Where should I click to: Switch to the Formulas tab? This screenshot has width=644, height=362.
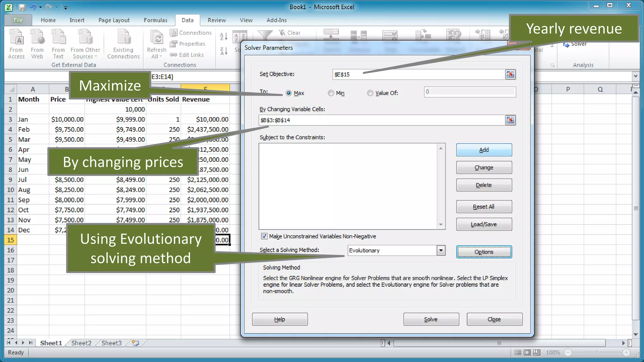(156, 20)
